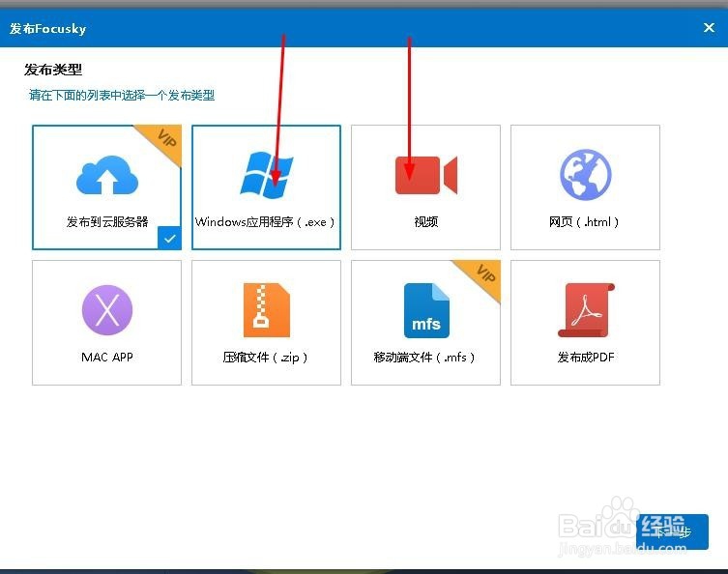Image resolution: width=728 pixels, height=574 pixels.
Task: Click the 移动端文件 (.mfs) label
Action: coord(425,357)
